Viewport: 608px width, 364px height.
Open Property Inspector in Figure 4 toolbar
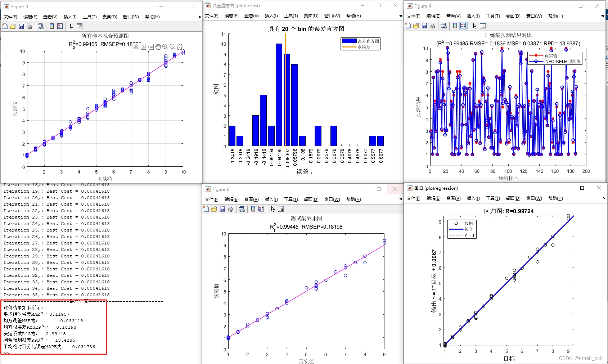click(x=483, y=26)
